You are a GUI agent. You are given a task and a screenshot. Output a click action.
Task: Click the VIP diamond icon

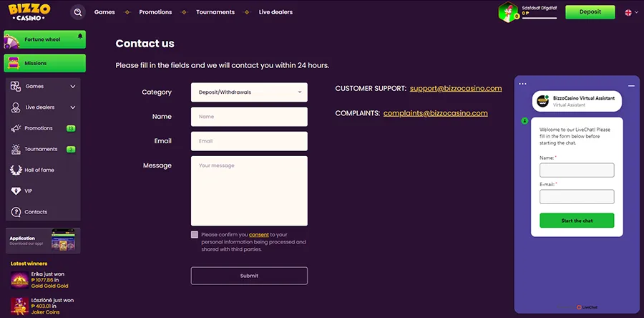16,191
